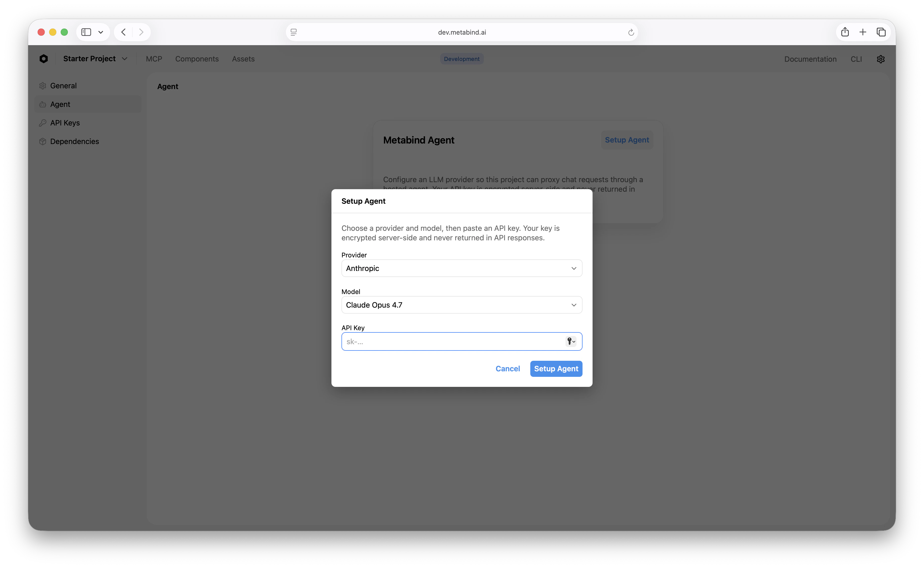Click the Model field label

click(350, 292)
